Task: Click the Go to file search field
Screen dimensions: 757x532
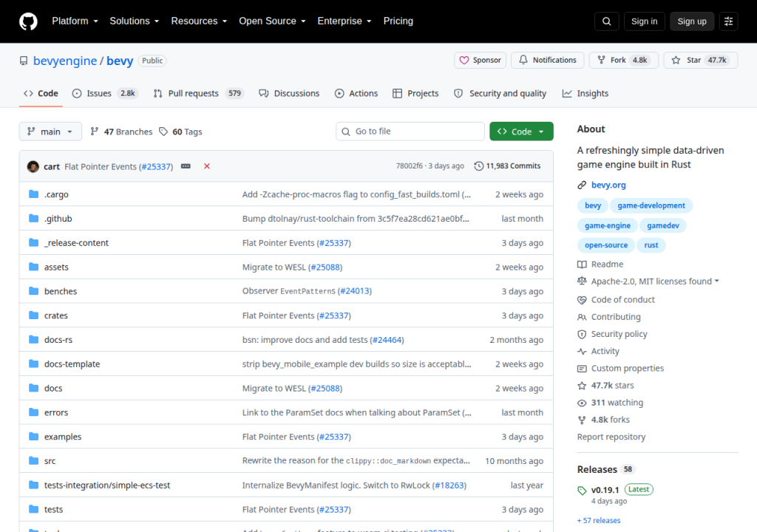Action: pos(410,132)
